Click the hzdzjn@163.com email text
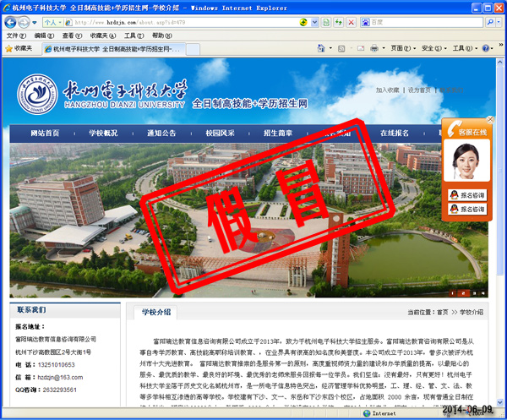 (60, 377)
